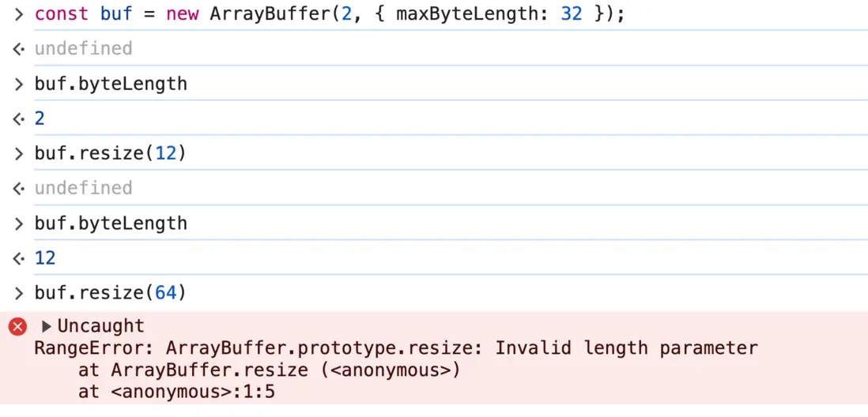868x417 pixels.
Task: Click the new ArrayBuffer constructor code line
Action: click(x=329, y=14)
